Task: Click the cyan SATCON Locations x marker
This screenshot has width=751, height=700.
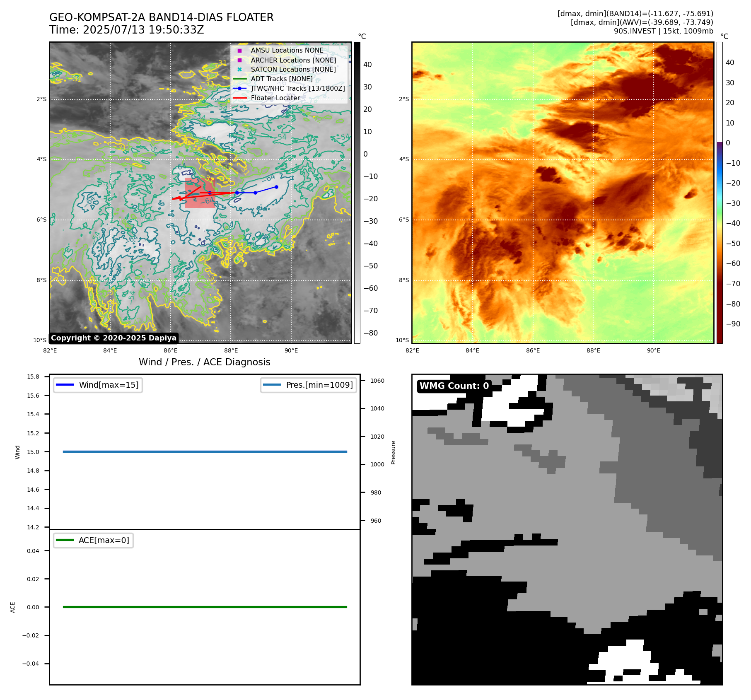Action: click(x=239, y=69)
